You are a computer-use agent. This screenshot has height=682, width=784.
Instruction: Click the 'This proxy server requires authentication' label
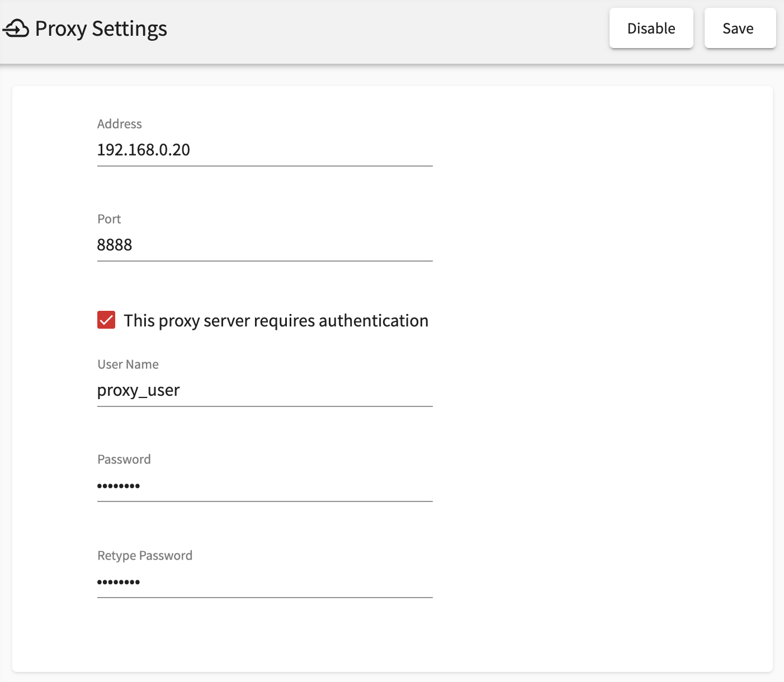coord(276,321)
